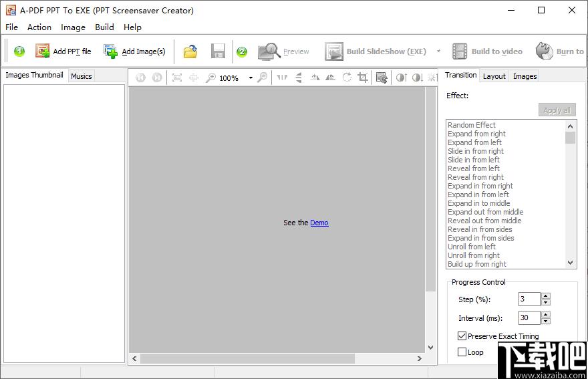This screenshot has height=379, width=588.
Task: Open the Build menu
Action: [104, 27]
